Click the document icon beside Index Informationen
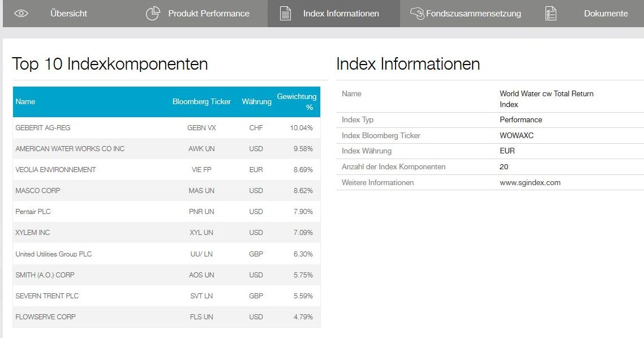The image size is (644, 338). 286,14
